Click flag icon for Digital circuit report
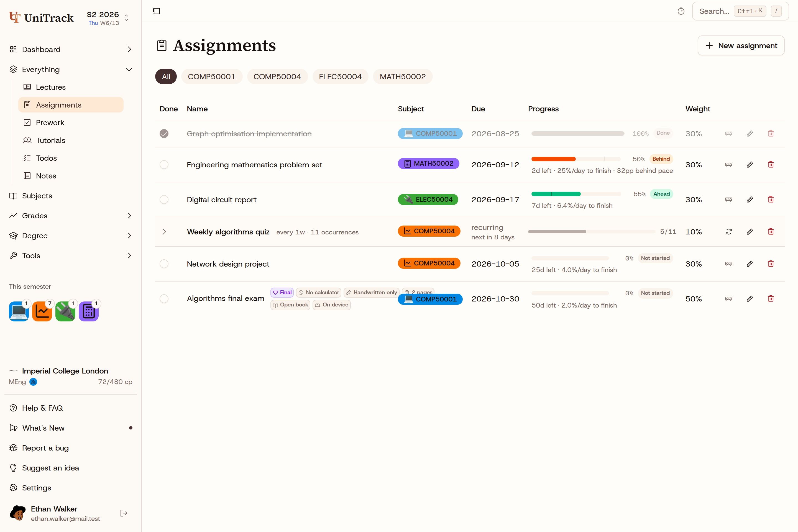Viewport: 798px width, 532px height. (x=728, y=199)
